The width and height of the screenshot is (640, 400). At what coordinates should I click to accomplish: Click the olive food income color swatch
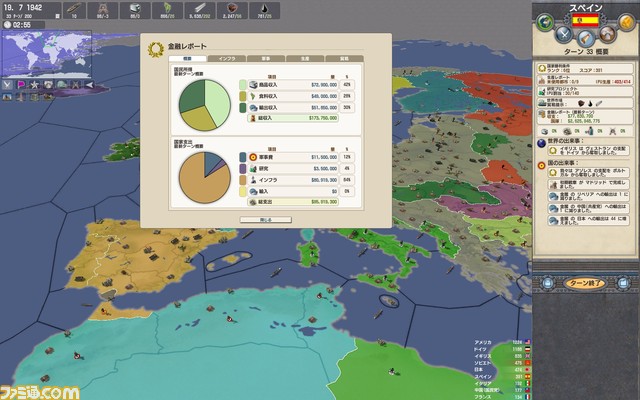(243, 96)
